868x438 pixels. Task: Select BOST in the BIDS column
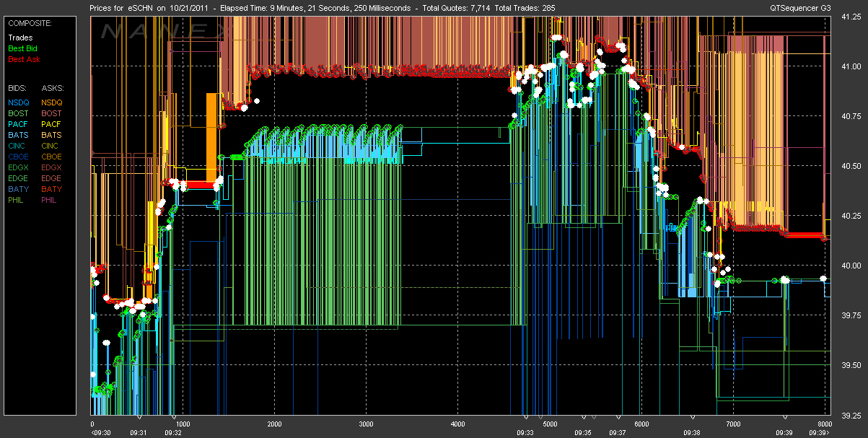(19, 113)
